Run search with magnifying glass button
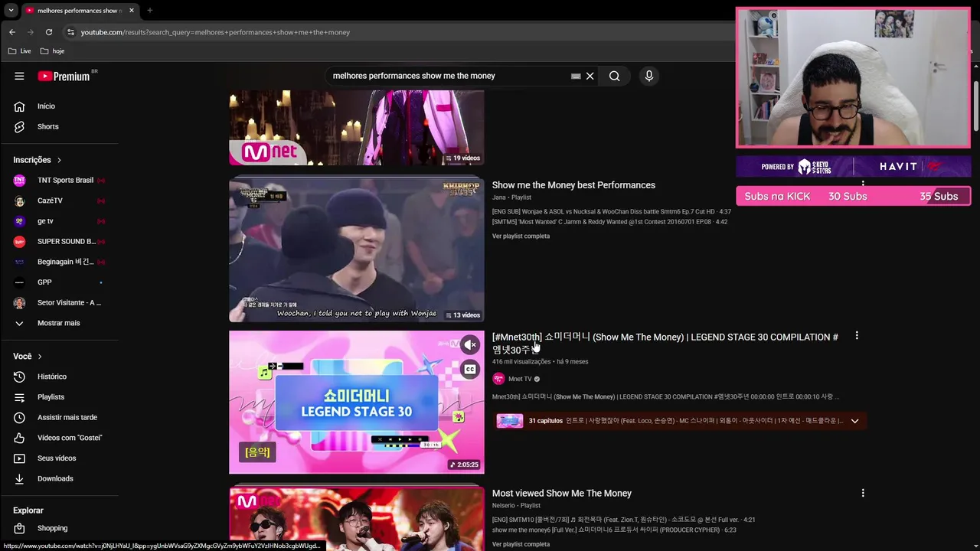This screenshot has width=980, height=551. 614,76
